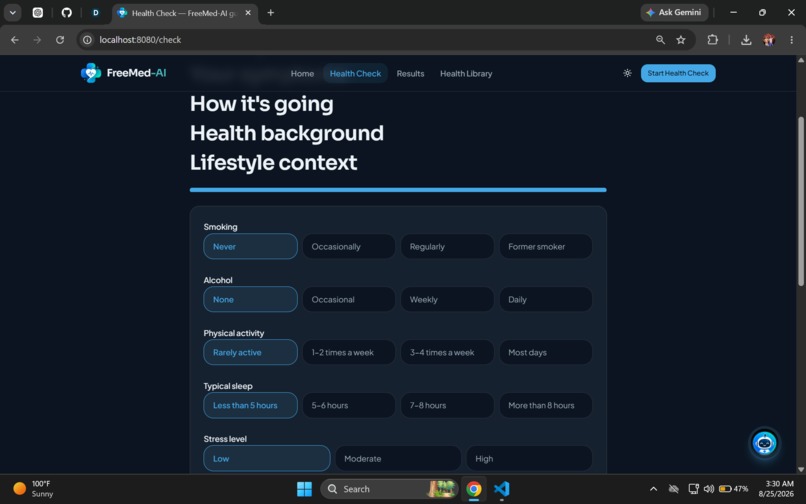Click the Health background heading

[x=287, y=133]
